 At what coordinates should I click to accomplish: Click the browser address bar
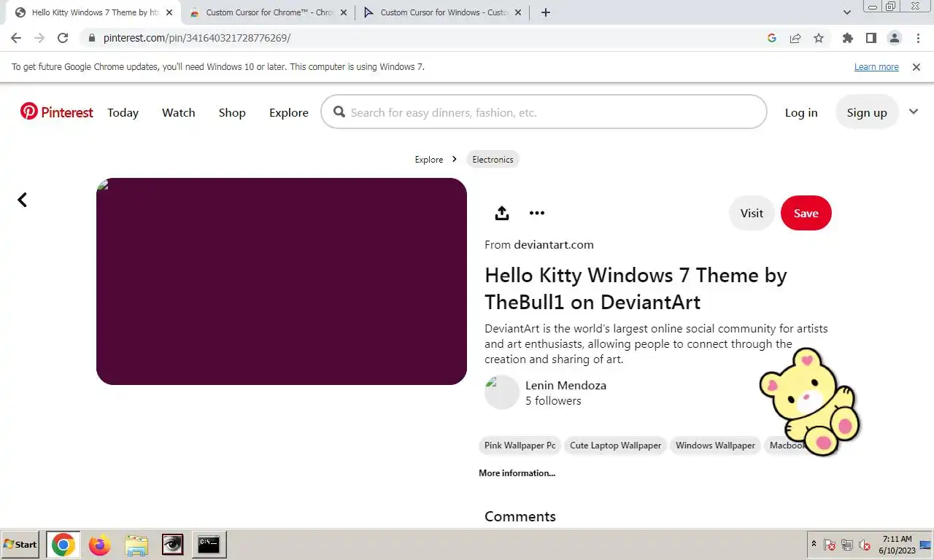click(x=423, y=38)
